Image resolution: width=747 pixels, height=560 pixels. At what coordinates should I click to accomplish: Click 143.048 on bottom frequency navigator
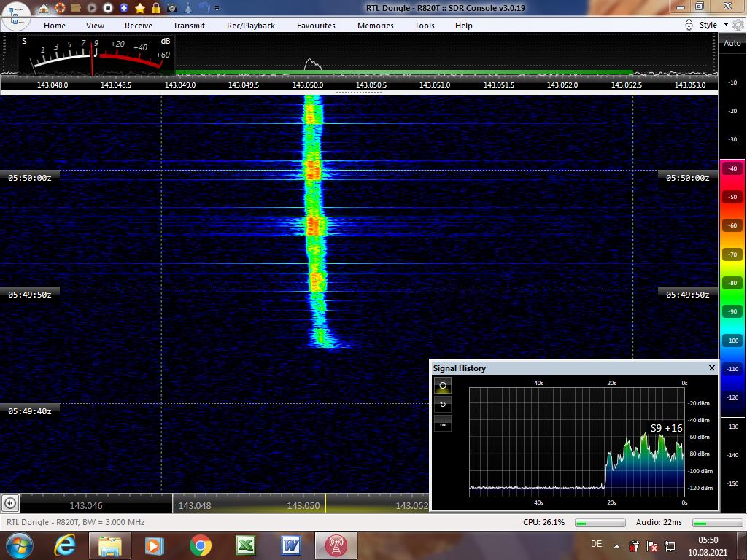coord(194,506)
